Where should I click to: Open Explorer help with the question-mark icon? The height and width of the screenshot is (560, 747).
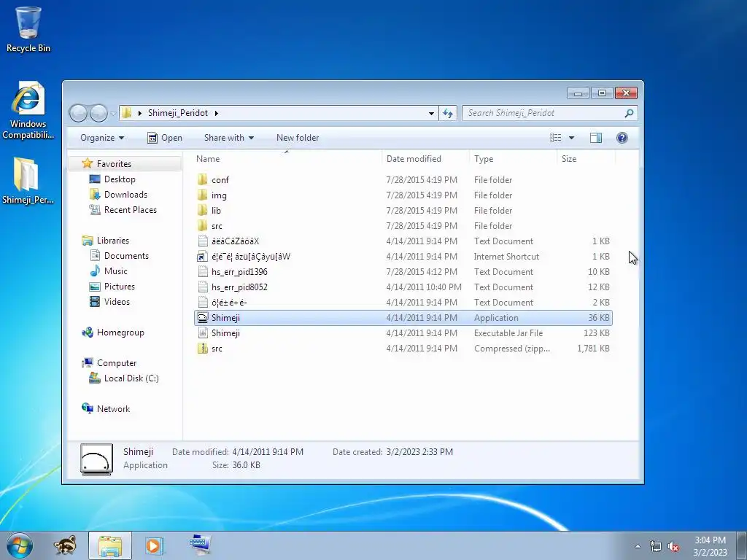click(622, 138)
